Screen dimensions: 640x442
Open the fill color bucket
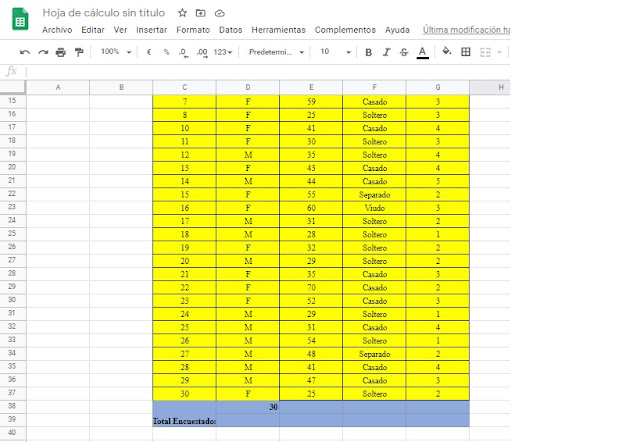[x=447, y=51]
